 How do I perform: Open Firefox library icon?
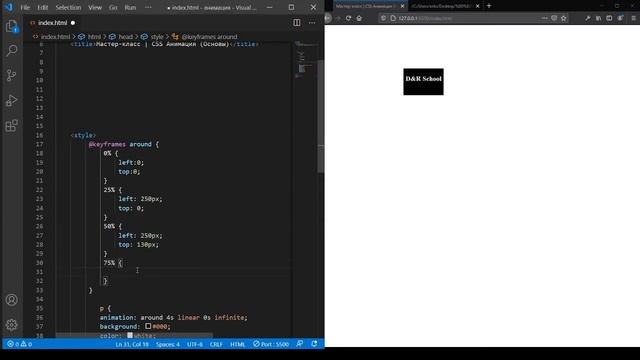pyautogui.click(x=598, y=18)
